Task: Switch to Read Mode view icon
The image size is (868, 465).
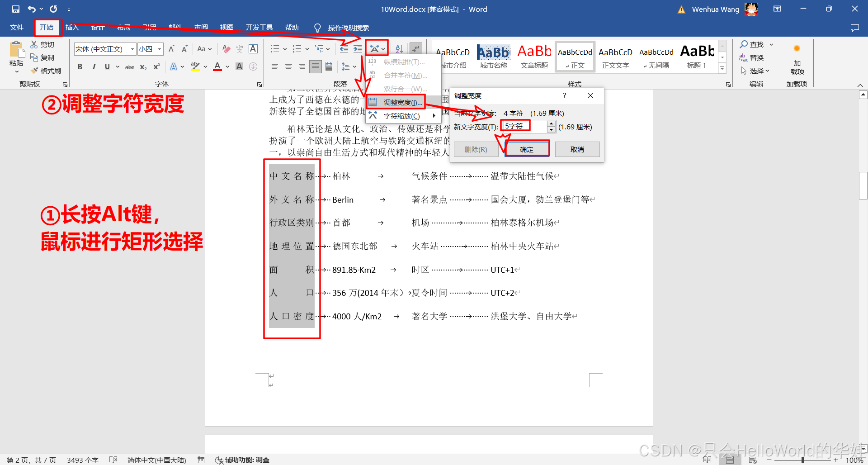Action: (707, 460)
